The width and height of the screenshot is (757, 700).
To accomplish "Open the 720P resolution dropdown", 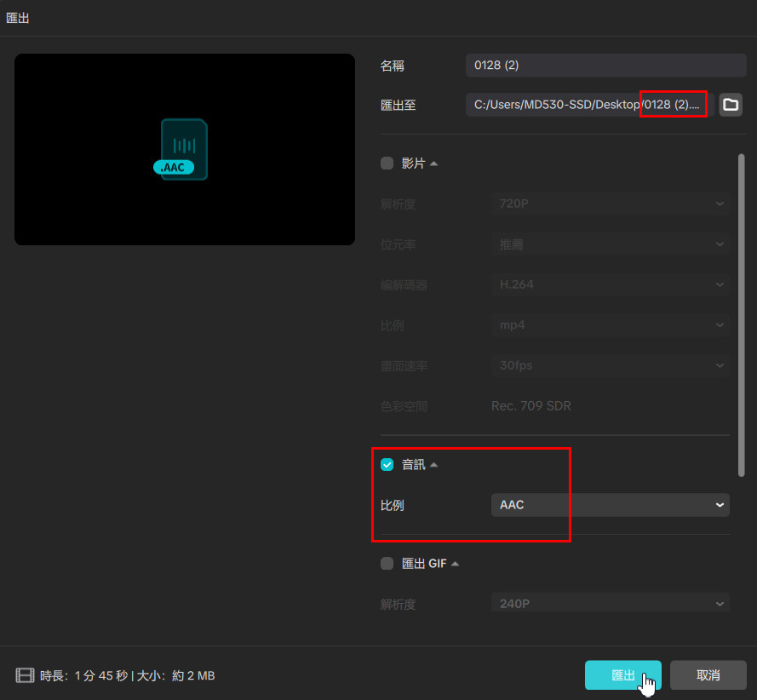I will click(x=610, y=204).
